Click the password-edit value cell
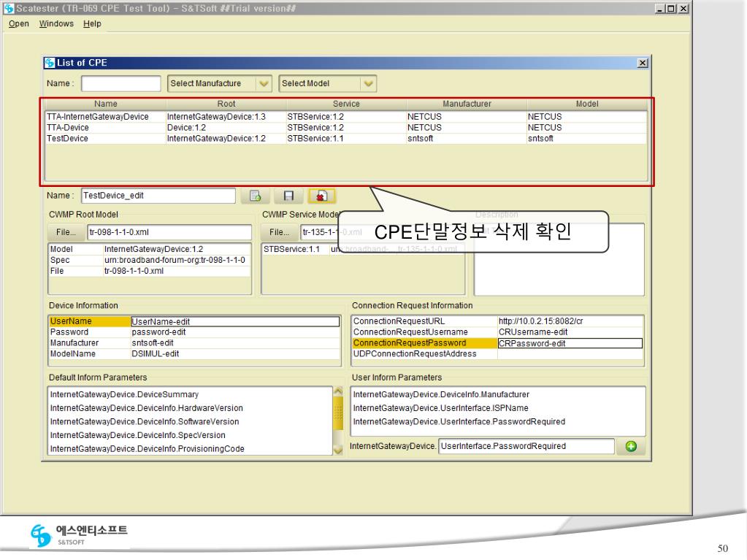747x560 pixels. pos(235,332)
